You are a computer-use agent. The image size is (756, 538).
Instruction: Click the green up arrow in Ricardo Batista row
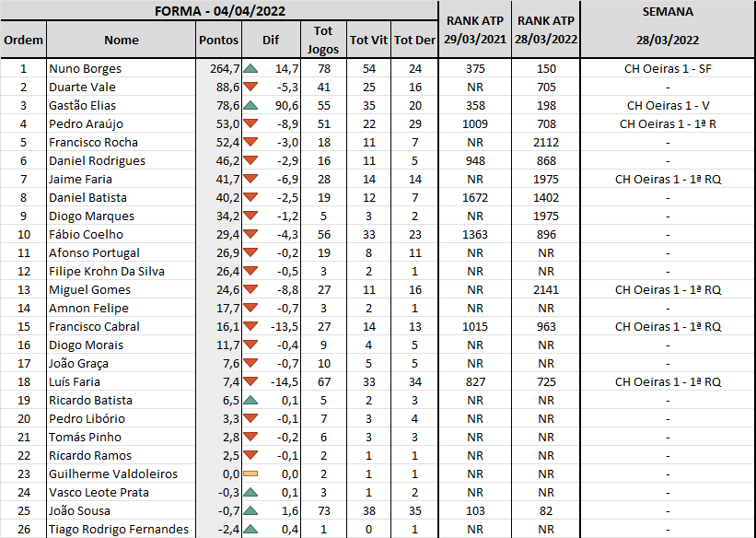point(250,400)
